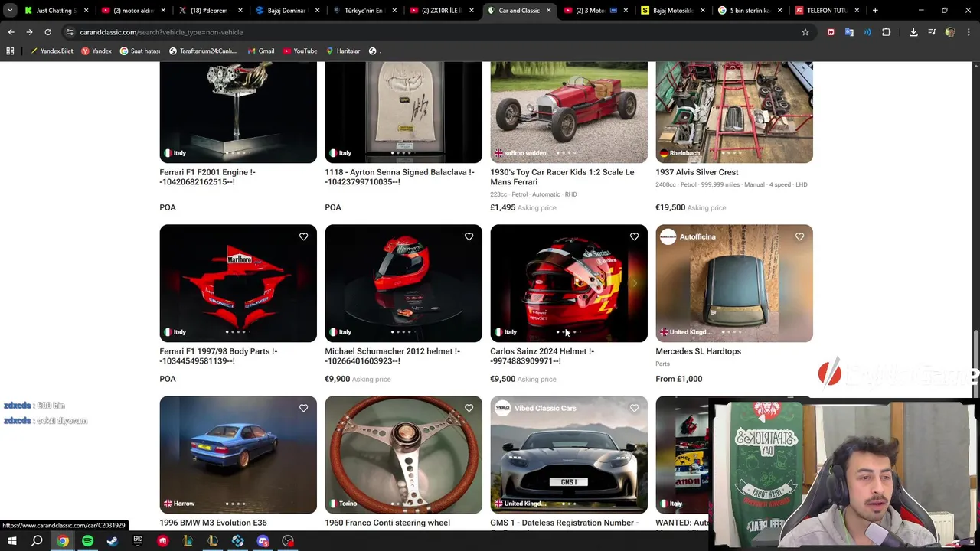The image size is (980, 551).
Task: Open the Taraftarium24 bookmark
Action: pyautogui.click(x=202, y=51)
